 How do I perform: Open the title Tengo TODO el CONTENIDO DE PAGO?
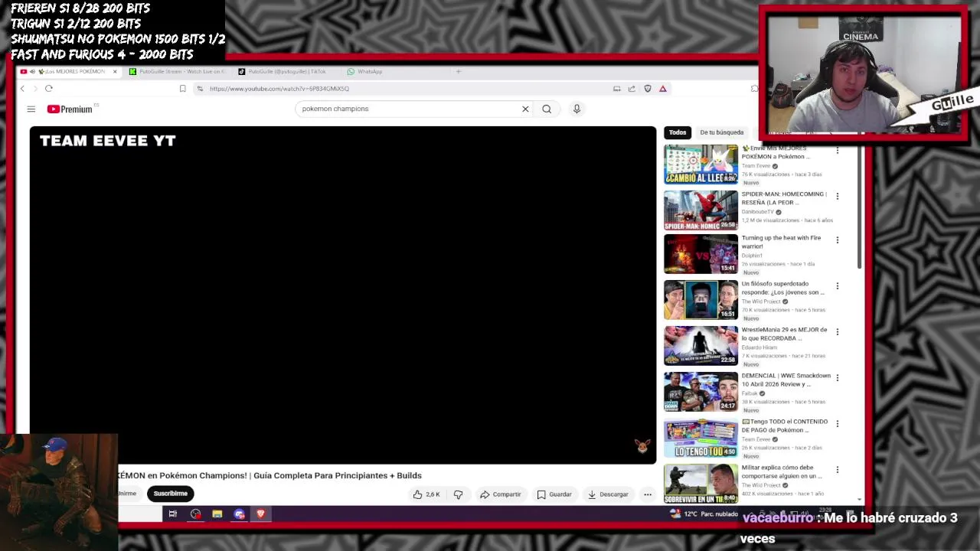785,425
